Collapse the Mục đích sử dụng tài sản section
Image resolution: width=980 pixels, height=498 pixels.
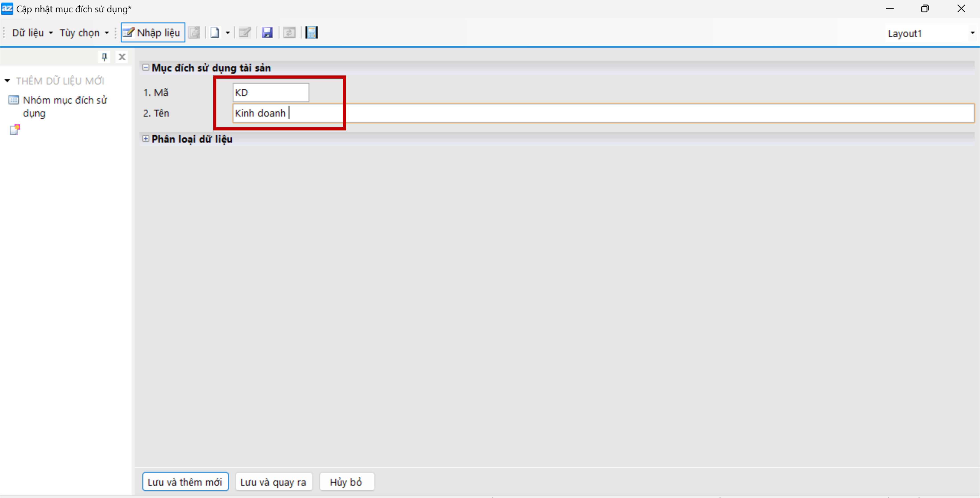(x=146, y=67)
